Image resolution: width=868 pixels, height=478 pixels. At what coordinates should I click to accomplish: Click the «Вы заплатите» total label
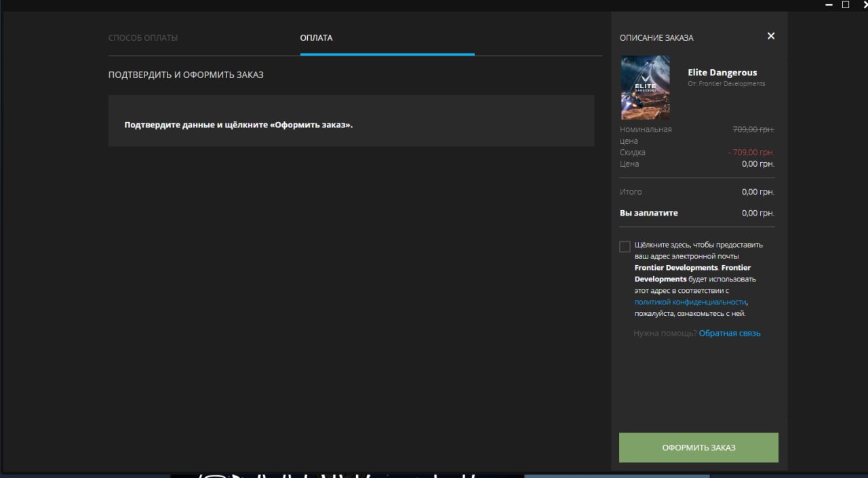click(x=648, y=213)
